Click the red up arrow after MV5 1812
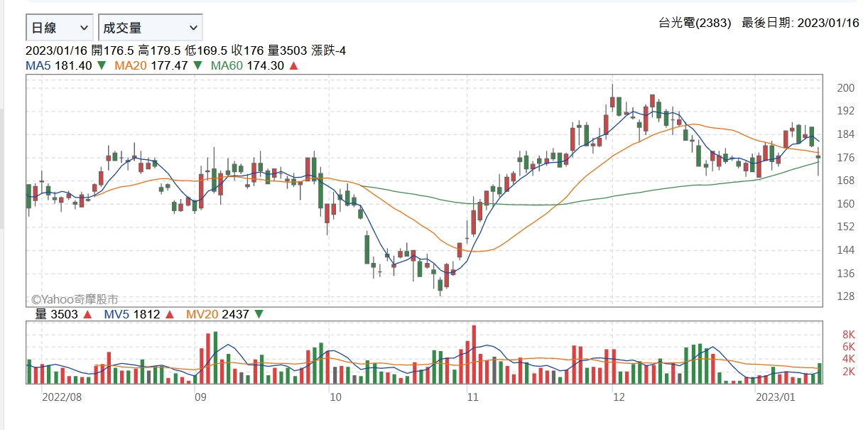This screenshot has height=430, width=868. click(171, 313)
